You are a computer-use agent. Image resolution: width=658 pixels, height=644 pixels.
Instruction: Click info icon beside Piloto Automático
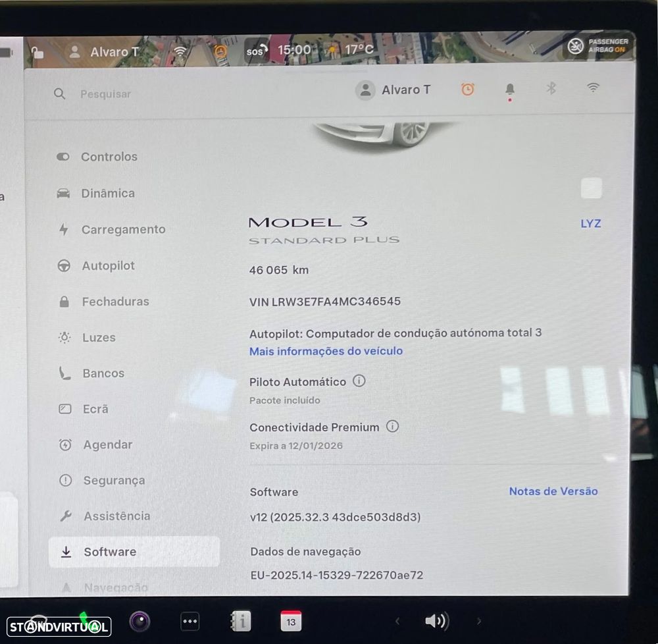point(359,381)
